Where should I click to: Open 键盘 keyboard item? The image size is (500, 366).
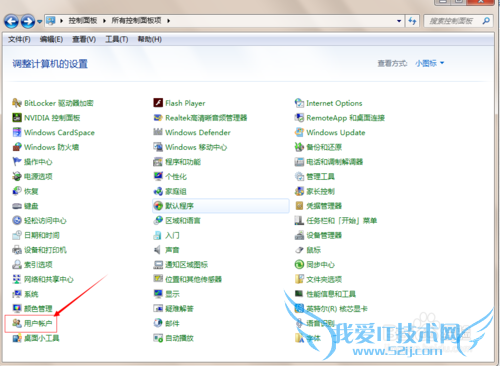click(x=25, y=206)
